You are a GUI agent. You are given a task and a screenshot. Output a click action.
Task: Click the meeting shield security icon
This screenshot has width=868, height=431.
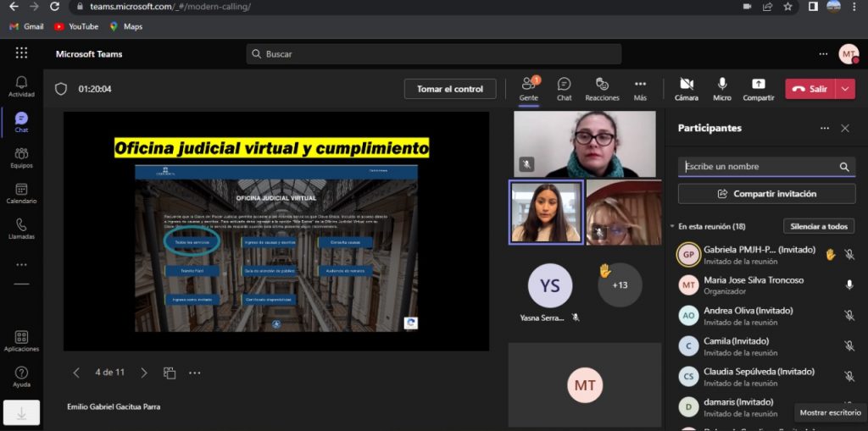61,89
